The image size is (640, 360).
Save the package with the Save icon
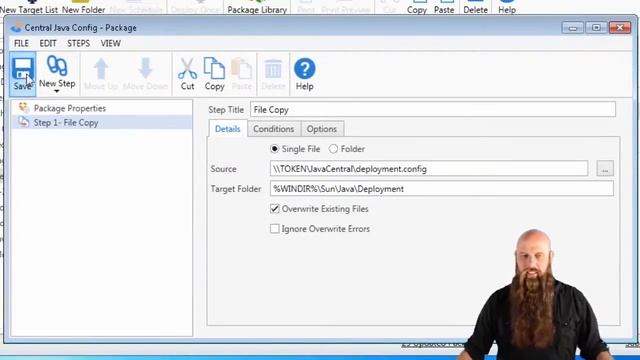coord(22,73)
